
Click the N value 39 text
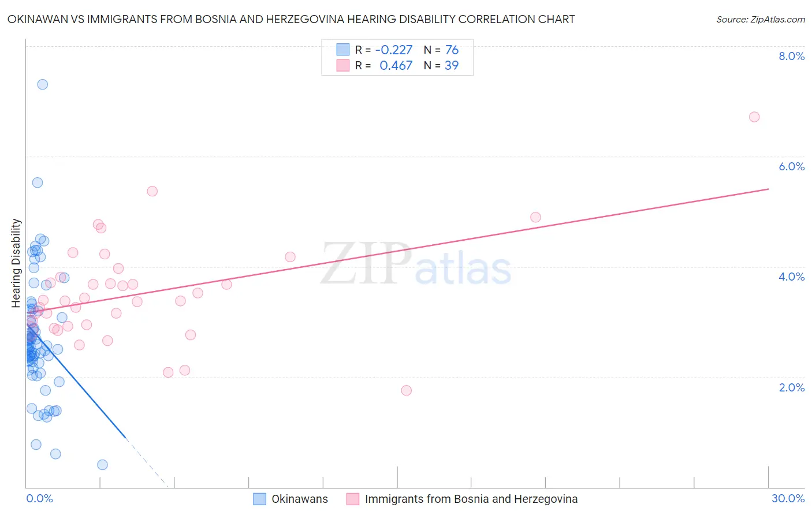pyautogui.click(x=452, y=65)
